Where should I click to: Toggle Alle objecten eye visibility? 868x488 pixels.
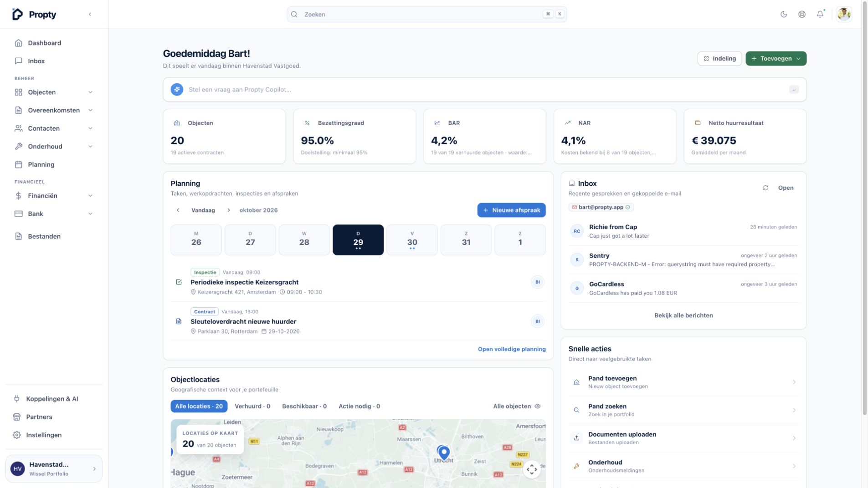pos(538,406)
